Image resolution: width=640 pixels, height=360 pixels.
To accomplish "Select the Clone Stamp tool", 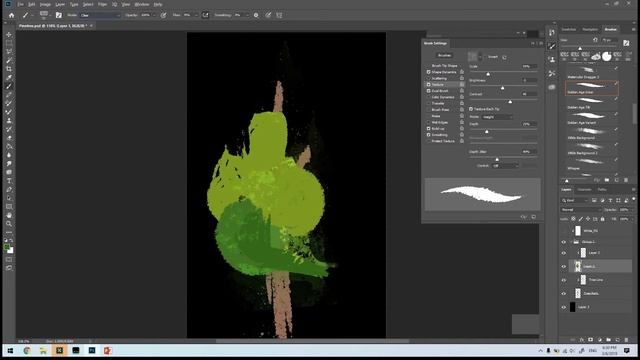I will pos(9,121).
